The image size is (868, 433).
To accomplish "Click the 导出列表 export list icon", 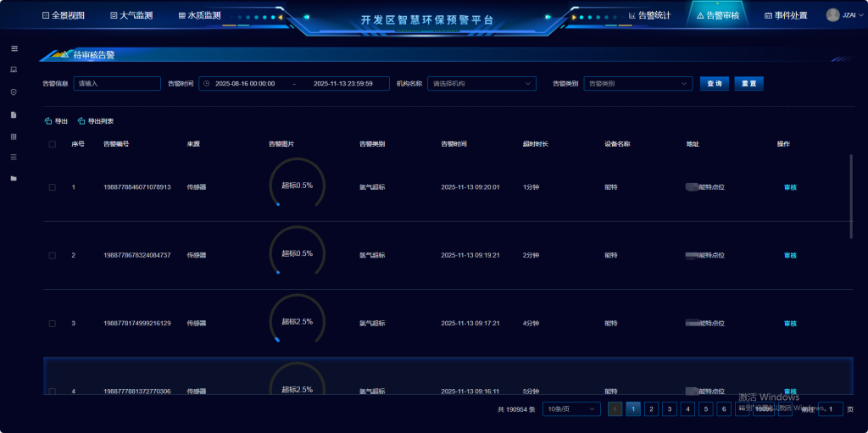I will click(x=81, y=121).
